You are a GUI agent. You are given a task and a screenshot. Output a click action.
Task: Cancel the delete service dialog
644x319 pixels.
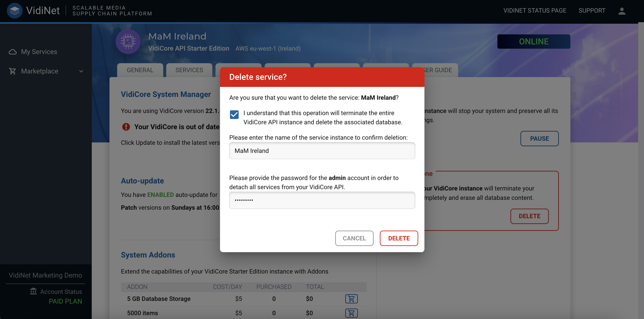pyautogui.click(x=354, y=238)
